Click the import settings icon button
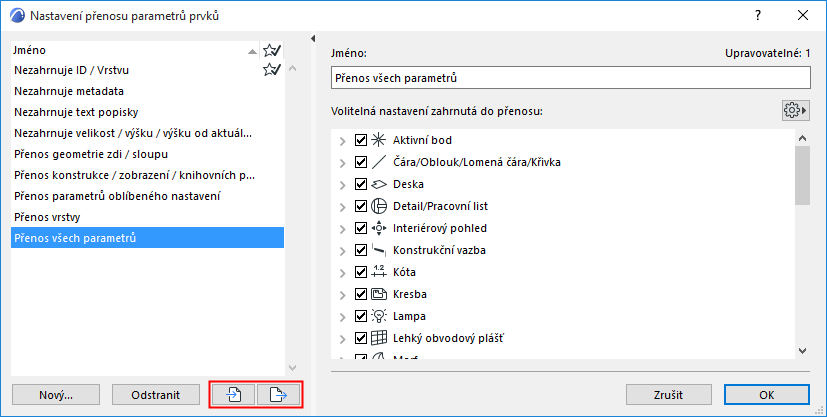Viewport: 827px width, 417px height. (x=233, y=395)
